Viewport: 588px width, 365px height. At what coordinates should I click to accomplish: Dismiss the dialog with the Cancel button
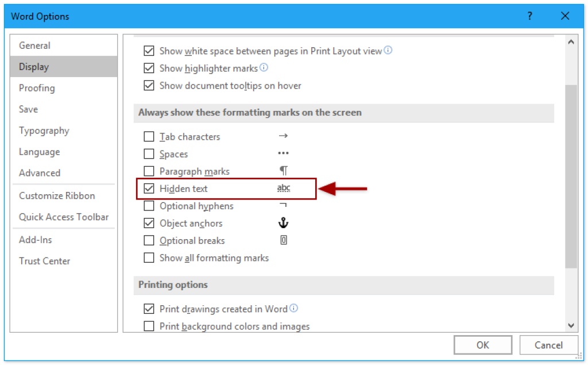(x=548, y=344)
